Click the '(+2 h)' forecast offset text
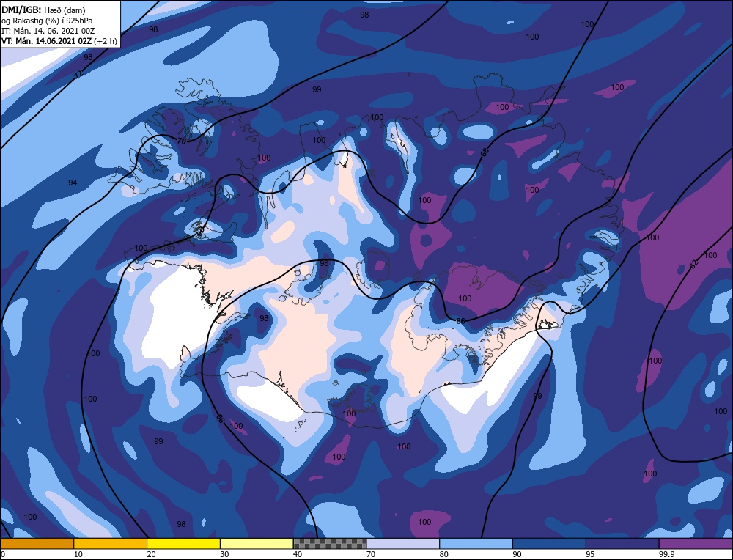 click(x=106, y=41)
